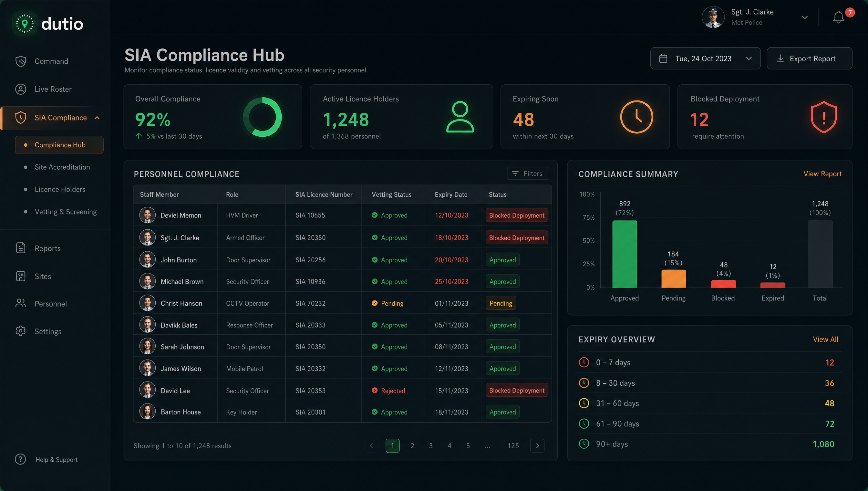Click the Sites building icon
The height and width of the screenshot is (491, 868).
coord(21,276)
